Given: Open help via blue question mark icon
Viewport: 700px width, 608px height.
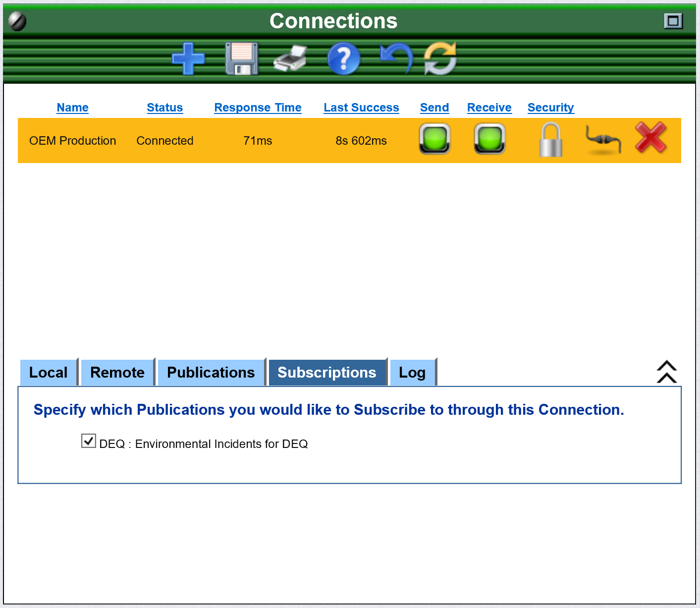Looking at the screenshot, I should click(x=343, y=58).
